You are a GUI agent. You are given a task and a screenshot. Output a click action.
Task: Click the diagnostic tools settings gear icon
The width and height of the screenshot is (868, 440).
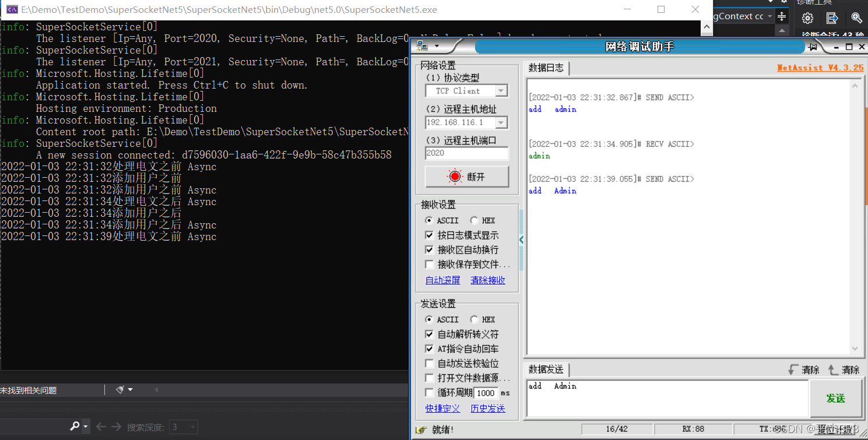tap(807, 18)
